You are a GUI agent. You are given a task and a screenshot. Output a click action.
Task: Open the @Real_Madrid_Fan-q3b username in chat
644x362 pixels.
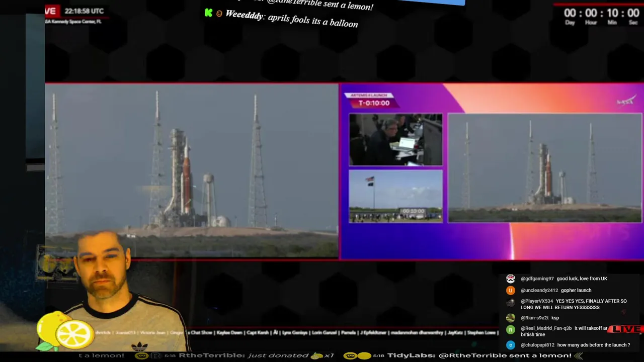tap(546, 328)
